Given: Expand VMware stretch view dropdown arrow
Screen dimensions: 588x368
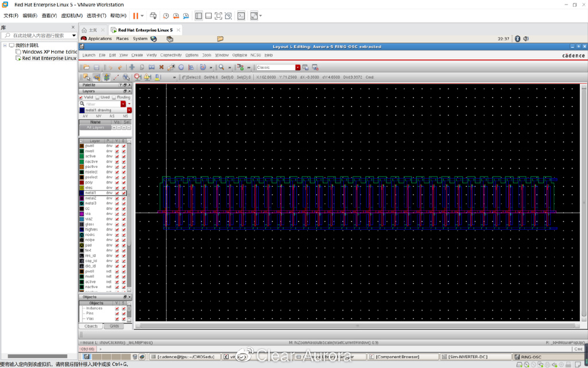Looking at the screenshot, I should 261,16.
